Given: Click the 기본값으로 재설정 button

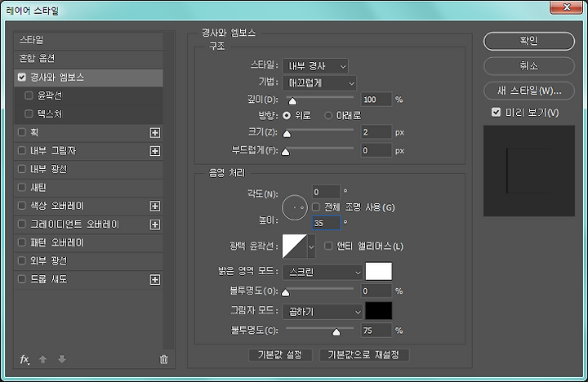Looking at the screenshot, I should pyautogui.click(x=363, y=355).
